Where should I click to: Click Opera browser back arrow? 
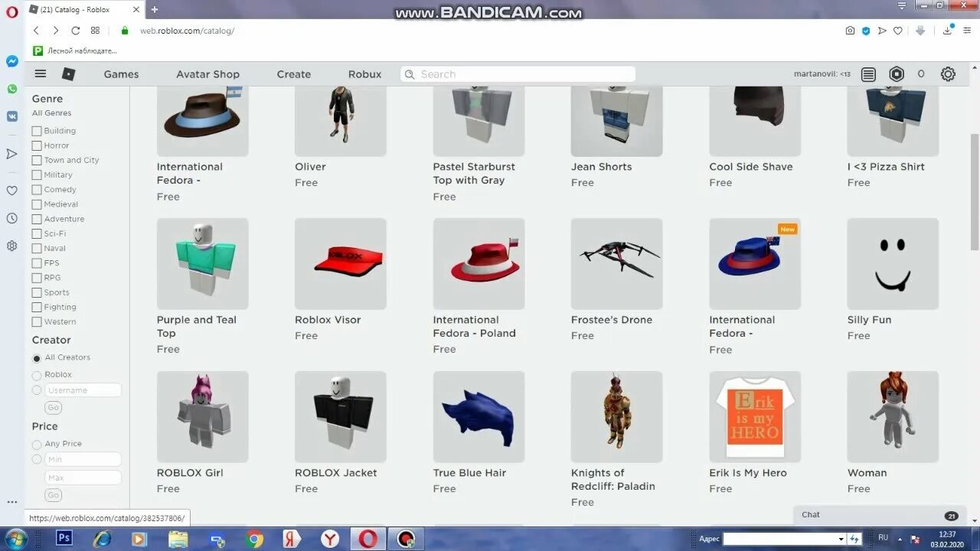pyautogui.click(x=36, y=31)
